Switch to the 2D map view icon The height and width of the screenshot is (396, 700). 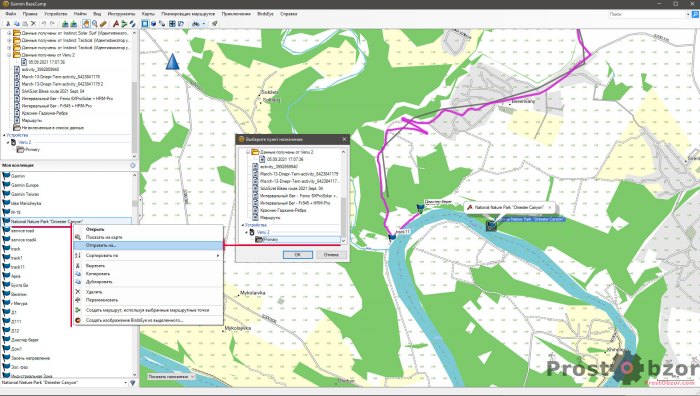145,24
